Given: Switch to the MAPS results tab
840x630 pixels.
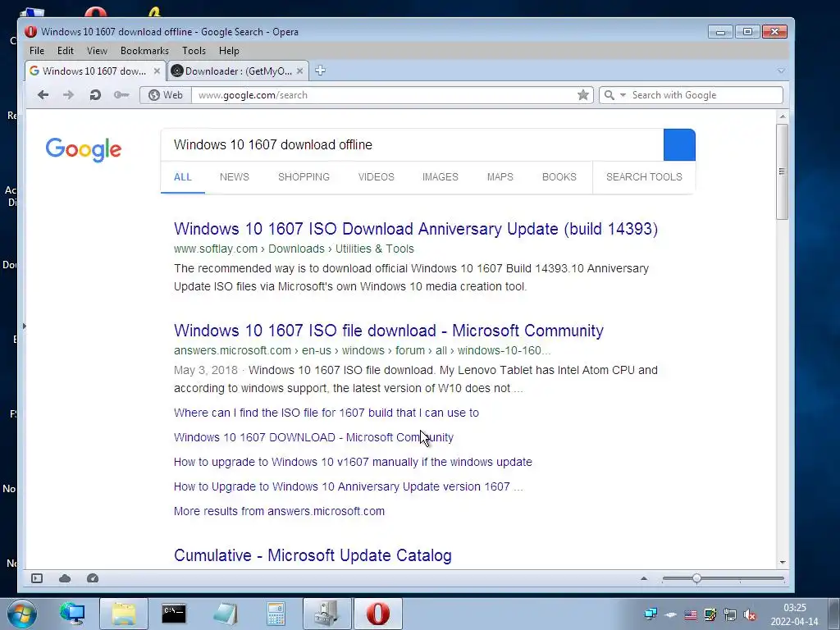Looking at the screenshot, I should 500,177.
